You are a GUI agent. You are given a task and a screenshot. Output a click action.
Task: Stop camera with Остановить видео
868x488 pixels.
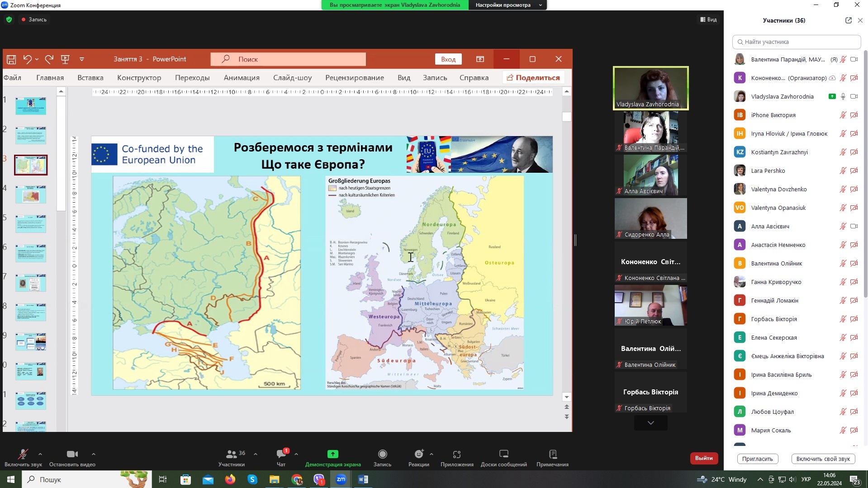(72, 455)
